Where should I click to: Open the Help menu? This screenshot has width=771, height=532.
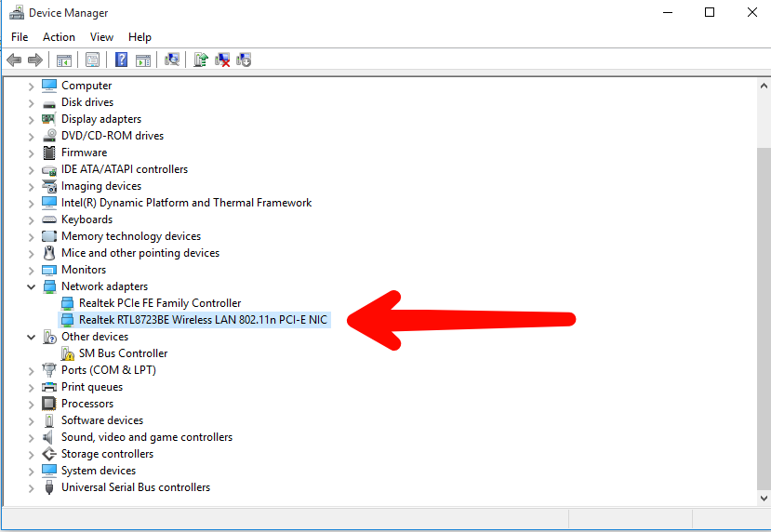pos(140,37)
